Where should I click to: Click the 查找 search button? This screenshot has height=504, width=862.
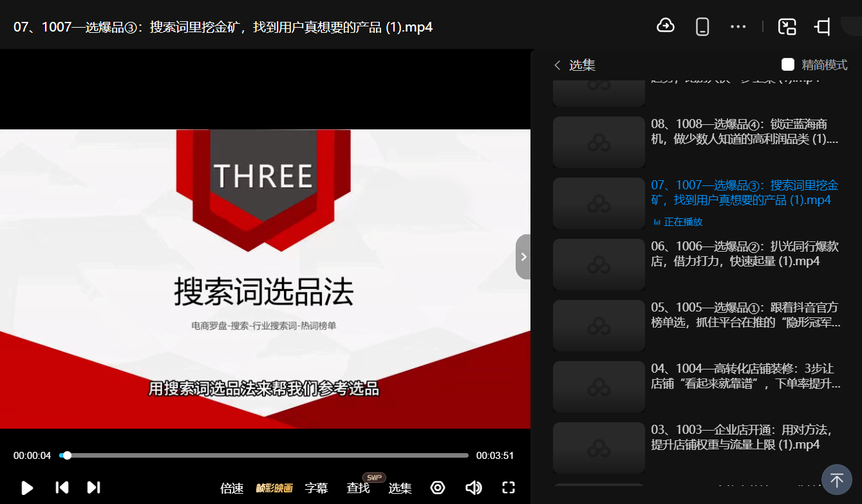tap(358, 489)
